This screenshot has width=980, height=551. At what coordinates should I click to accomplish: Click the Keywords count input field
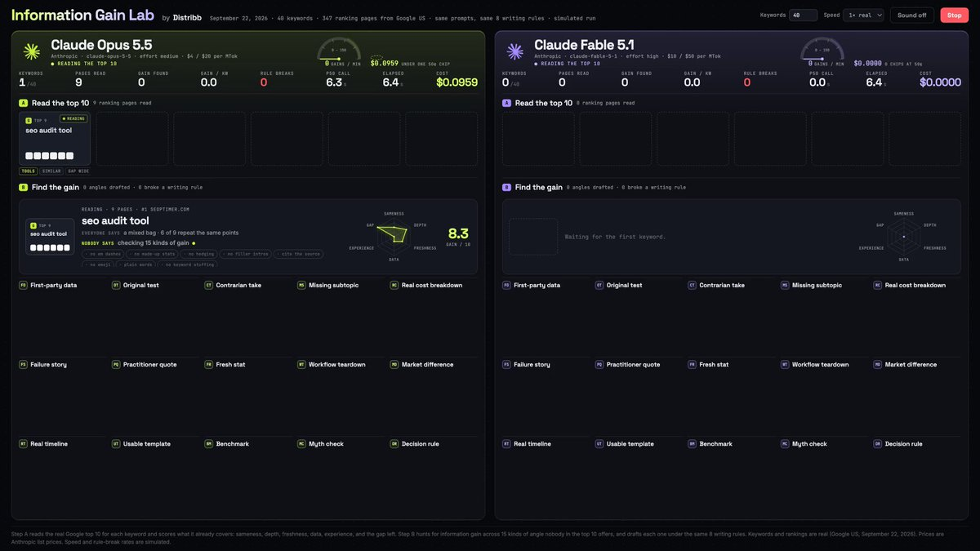click(804, 15)
